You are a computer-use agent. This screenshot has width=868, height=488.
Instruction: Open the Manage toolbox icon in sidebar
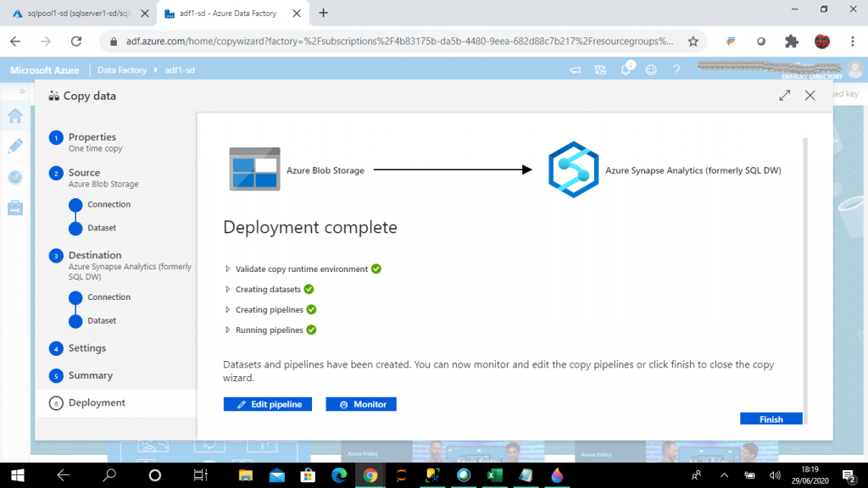pyautogui.click(x=15, y=208)
